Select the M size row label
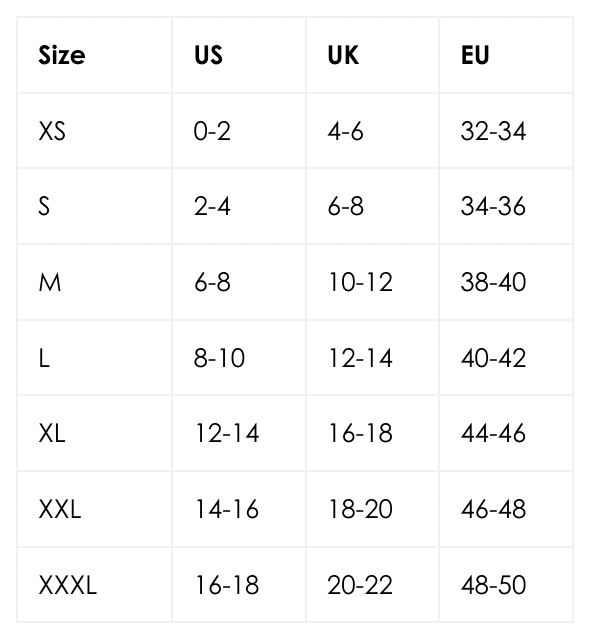590x642 pixels. (x=50, y=283)
